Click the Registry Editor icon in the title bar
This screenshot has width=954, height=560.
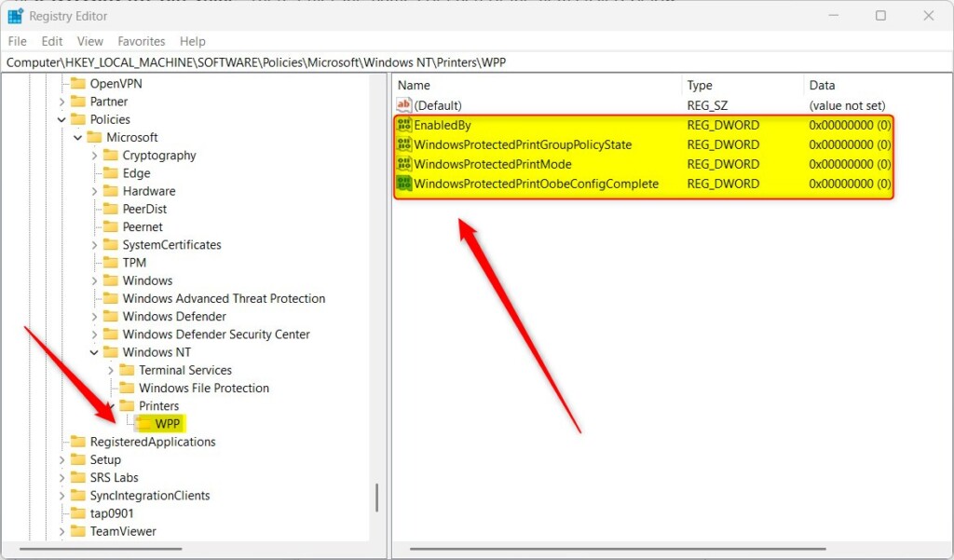point(15,16)
